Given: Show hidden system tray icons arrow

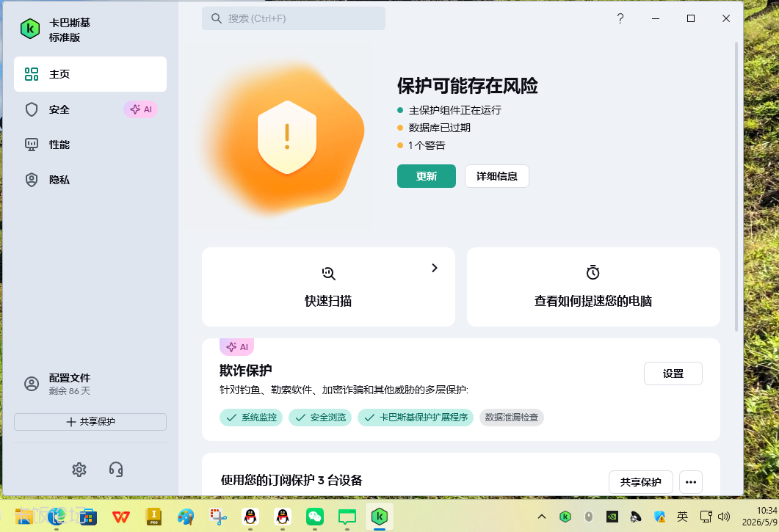Looking at the screenshot, I should [542, 517].
